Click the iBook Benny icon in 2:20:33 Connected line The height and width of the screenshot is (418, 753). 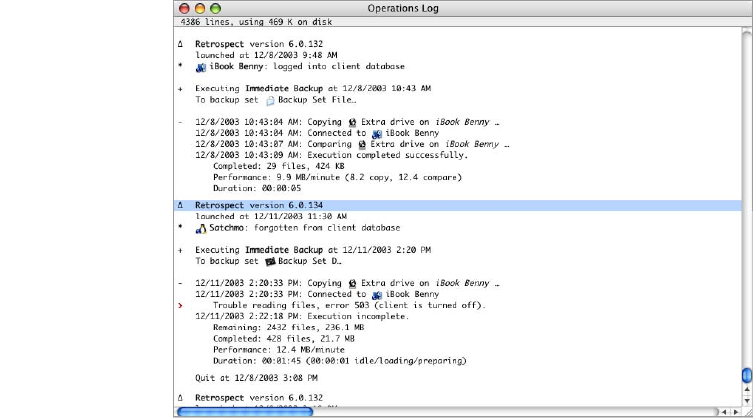coord(377,295)
